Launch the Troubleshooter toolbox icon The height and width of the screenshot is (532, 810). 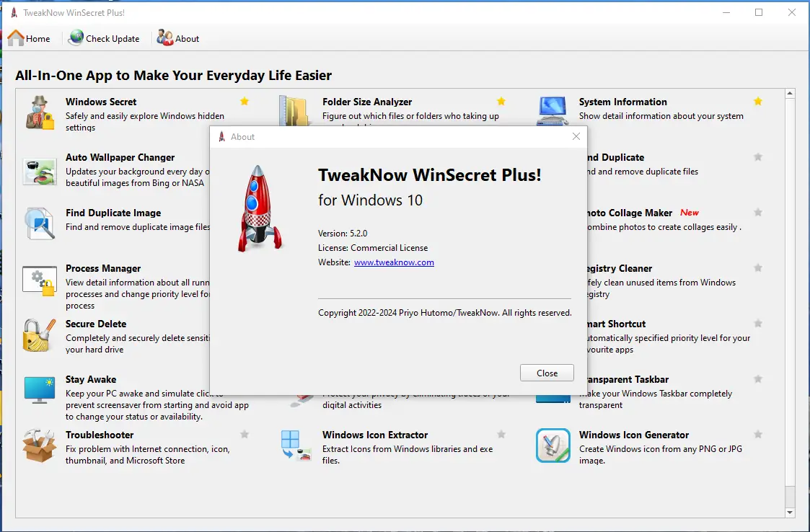click(x=40, y=445)
